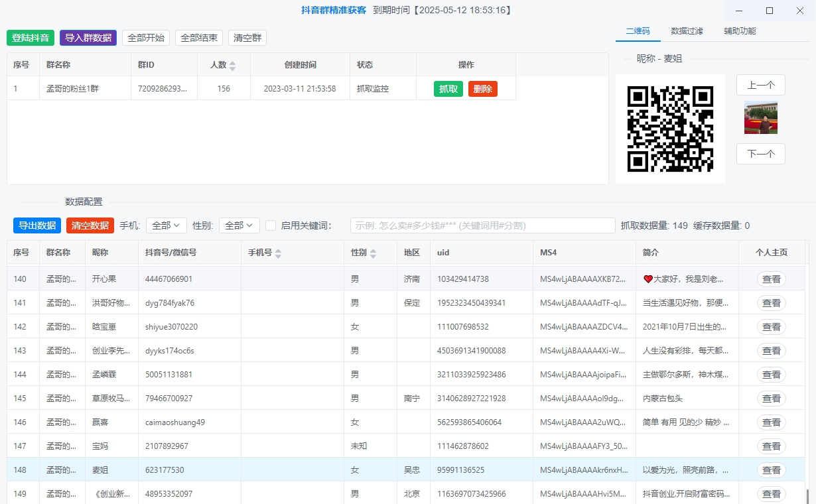
Task: Click the avatar photo next to 上一个
Action: click(x=760, y=117)
